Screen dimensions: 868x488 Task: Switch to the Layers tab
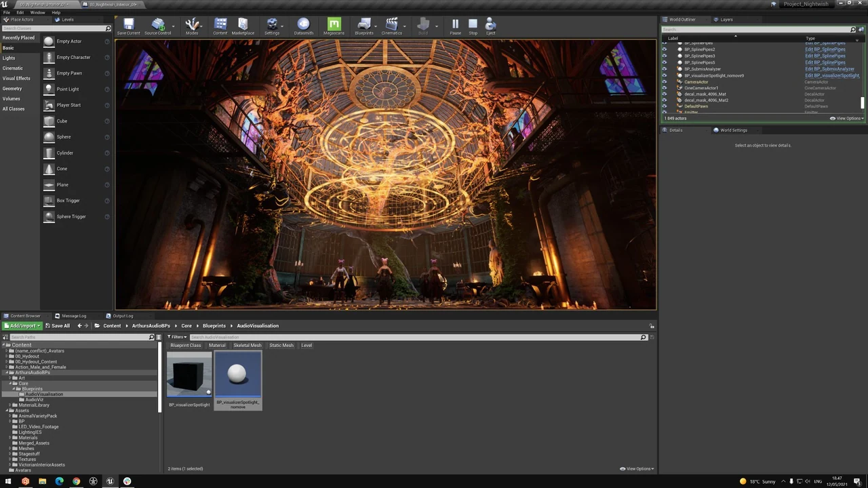click(x=726, y=20)
